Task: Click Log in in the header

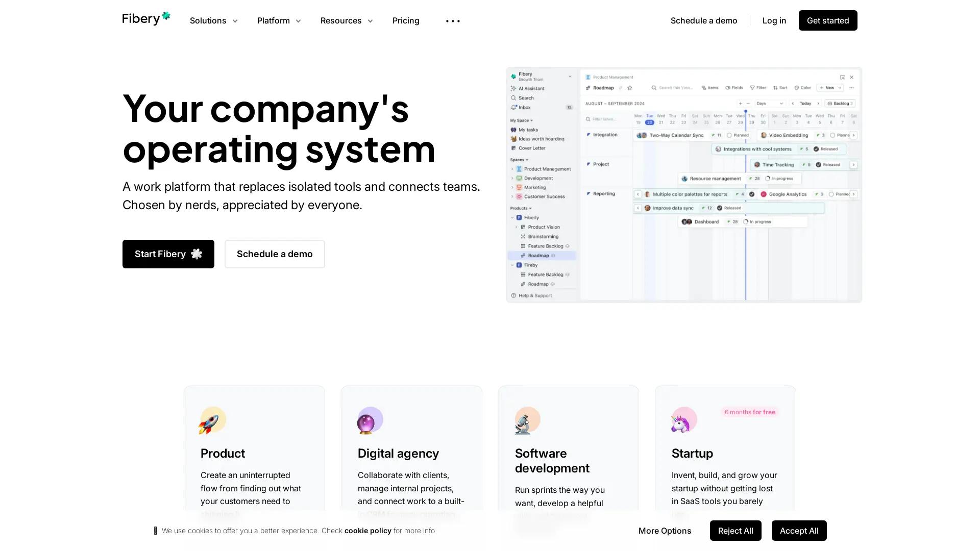Action: (x=774, y=21)
